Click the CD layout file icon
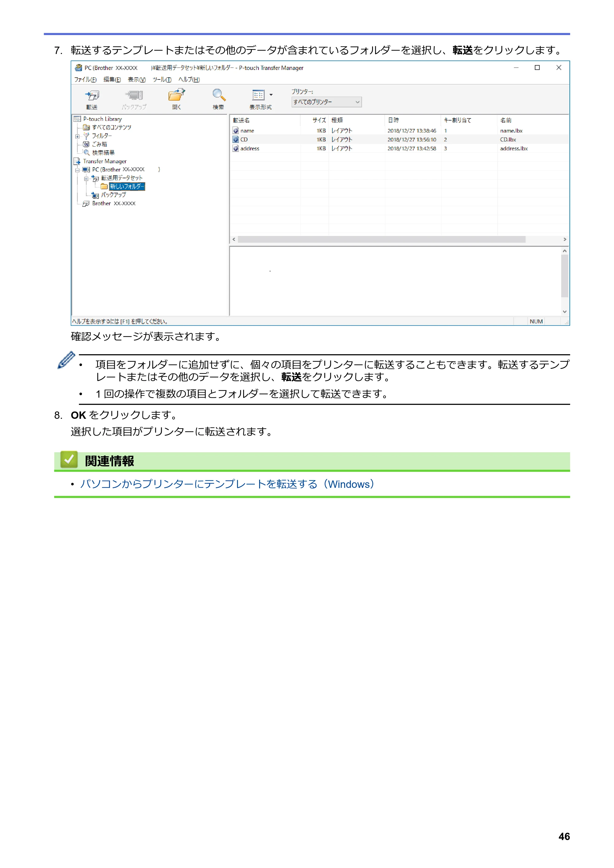This screenshot has width=614, height=868. coord(236,140)
